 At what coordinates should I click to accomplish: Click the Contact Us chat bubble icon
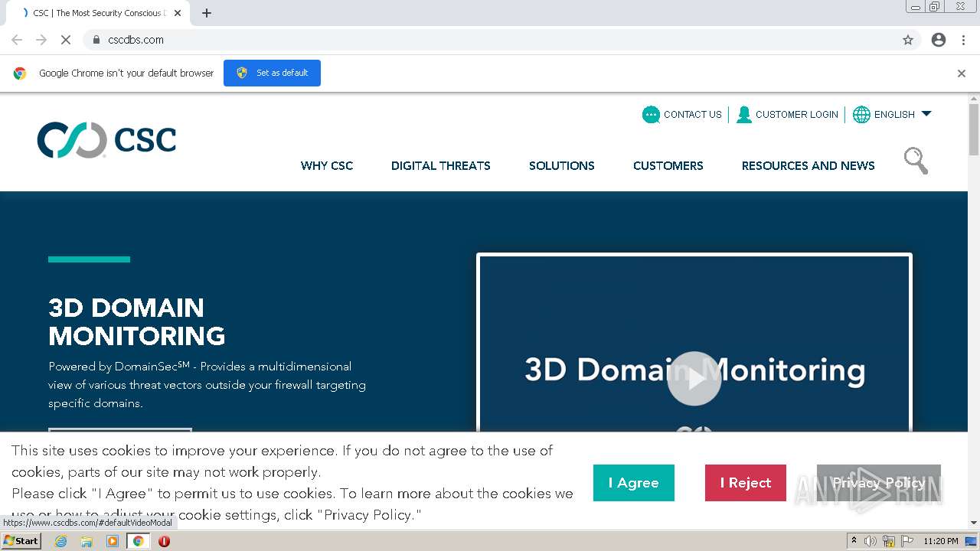(x=651, y=115)
